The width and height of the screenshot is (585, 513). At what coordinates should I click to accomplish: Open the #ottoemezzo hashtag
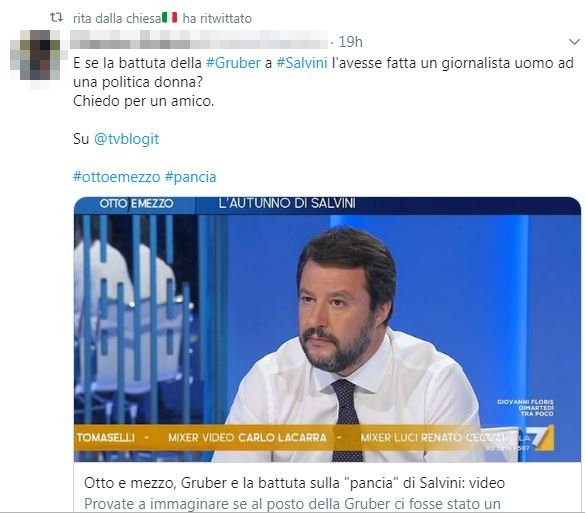click(x=117, y=177)
